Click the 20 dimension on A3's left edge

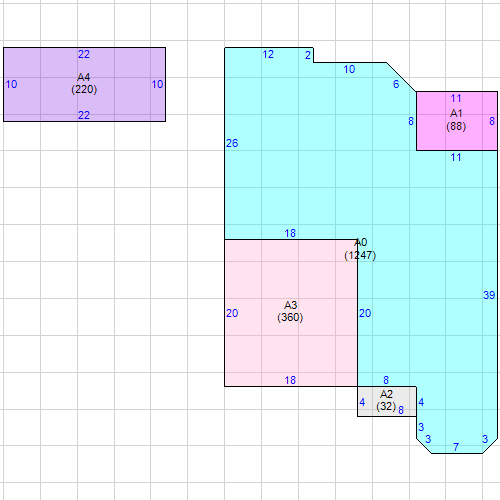pyautogui.click(x=232, y=313)
